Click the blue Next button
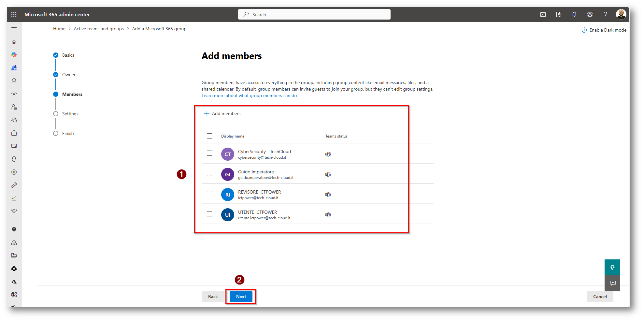The image size is (644, 321). pos(241,297)
